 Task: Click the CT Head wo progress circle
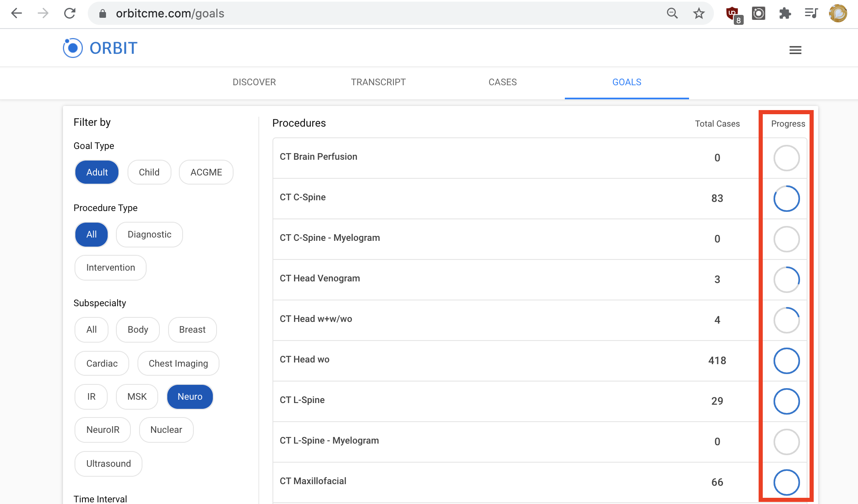(x=786, y=360)
